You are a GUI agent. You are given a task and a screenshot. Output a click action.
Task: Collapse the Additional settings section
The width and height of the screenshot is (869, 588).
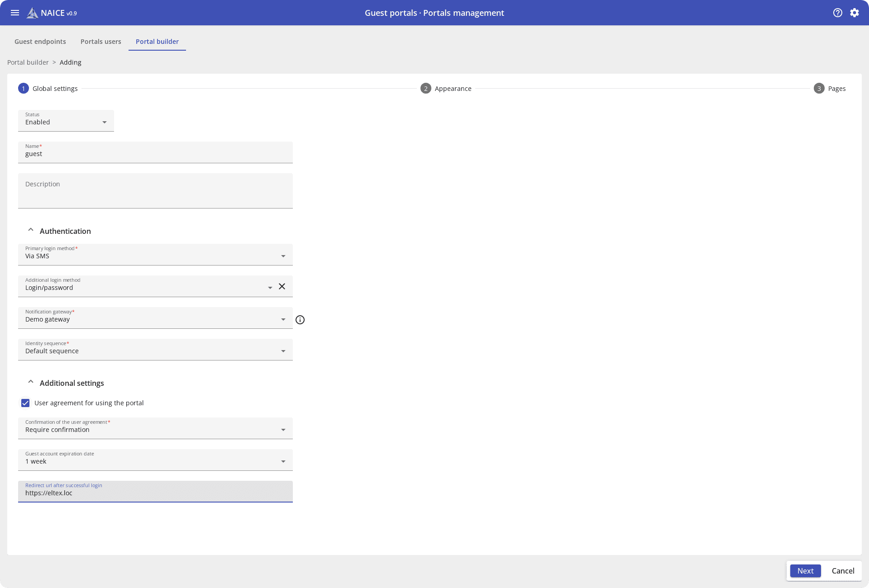click(31, 382)
